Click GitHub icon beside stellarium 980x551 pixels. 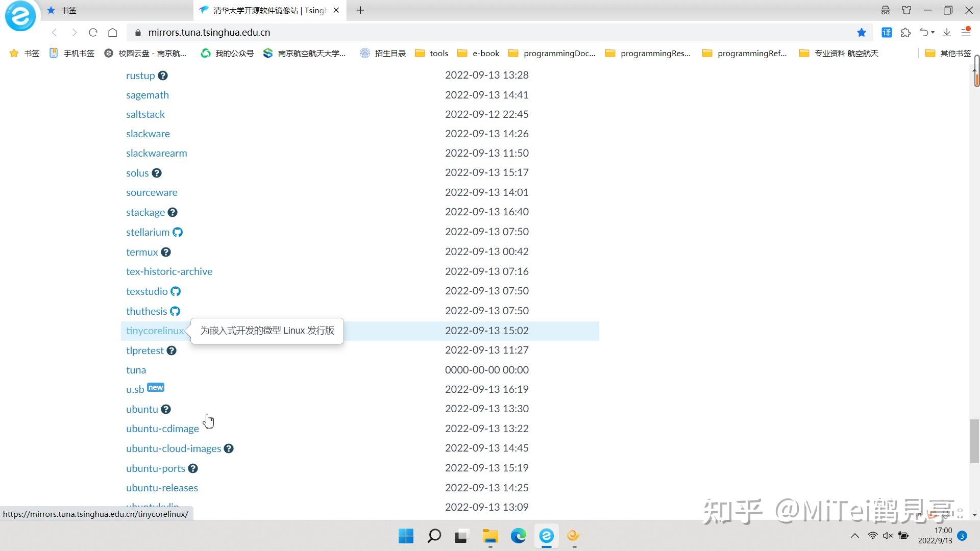(x=178, y=232)
